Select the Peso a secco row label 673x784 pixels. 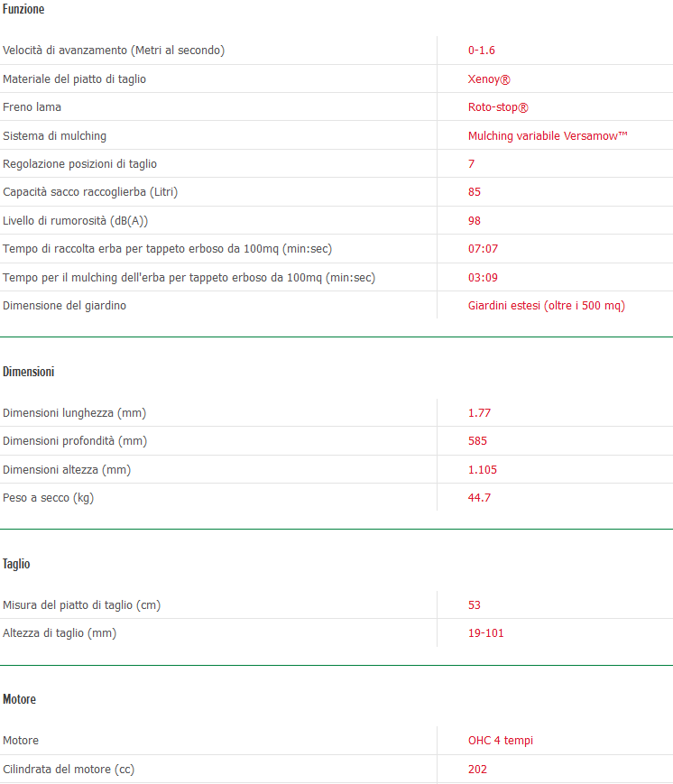point(49,498)
